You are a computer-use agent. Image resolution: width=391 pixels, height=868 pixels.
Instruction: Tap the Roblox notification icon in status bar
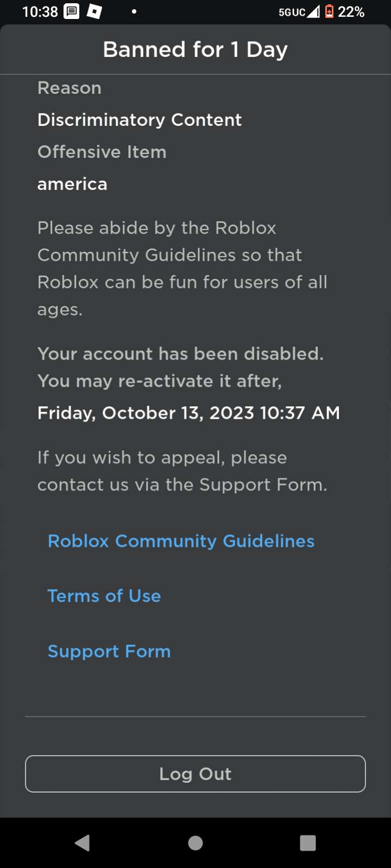point(94,11)
